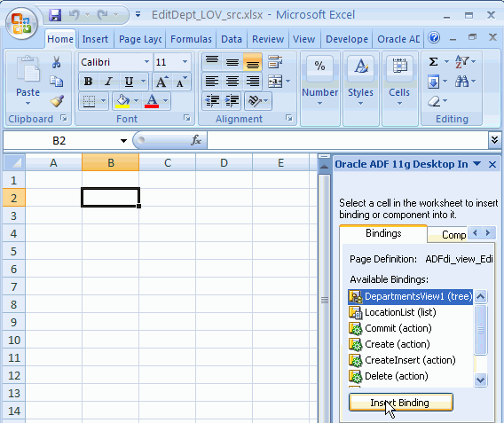Open the Calibri font name dropdown
This screenshot has width=504, height=423.
pos(146,62)
